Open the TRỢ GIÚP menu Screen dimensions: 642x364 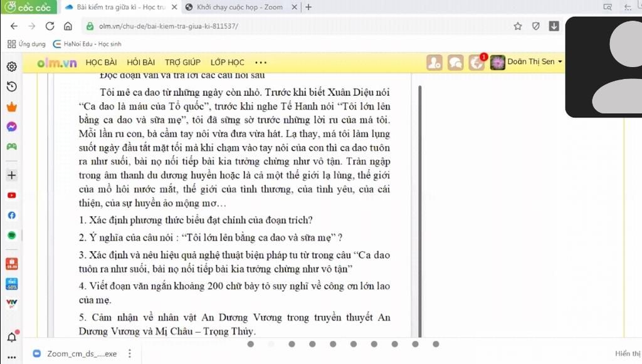pyautogui.click(x=182, y=62)
